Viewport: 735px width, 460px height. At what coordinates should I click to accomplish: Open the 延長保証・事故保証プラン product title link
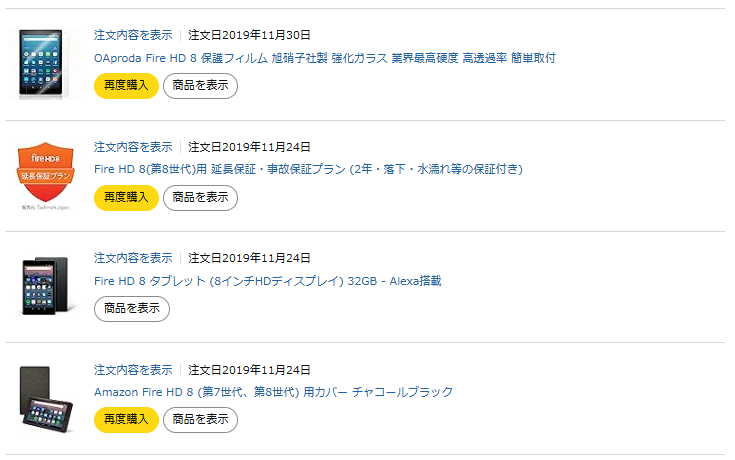[308, 169]
